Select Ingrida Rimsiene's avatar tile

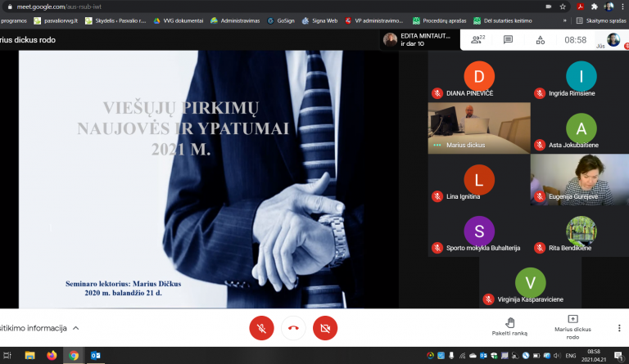point(581,77)
